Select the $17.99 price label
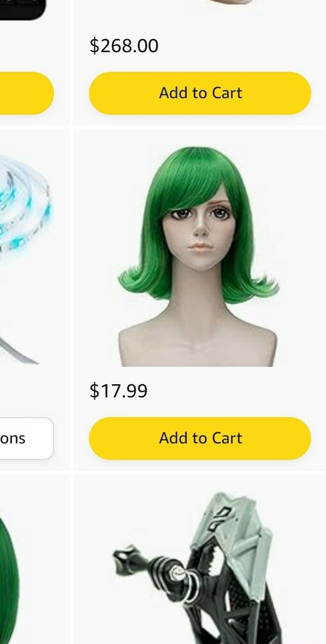 pyautogui.click(x=118, y=390)
